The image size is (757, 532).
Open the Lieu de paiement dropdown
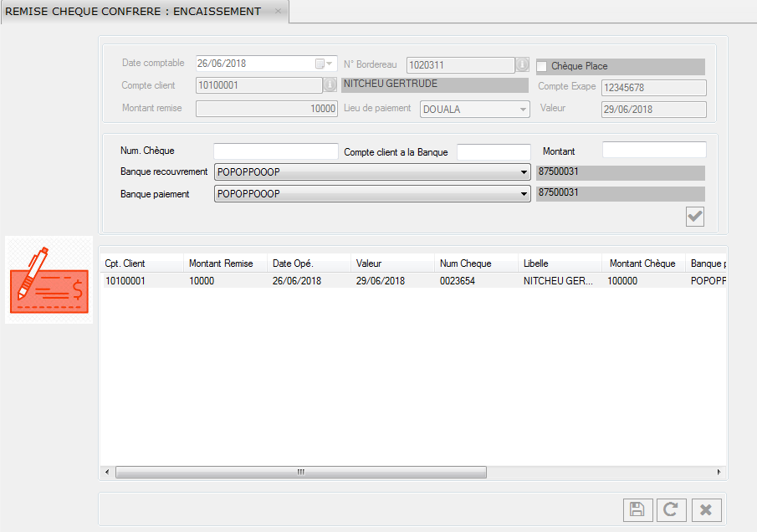(x=523, y=109)
